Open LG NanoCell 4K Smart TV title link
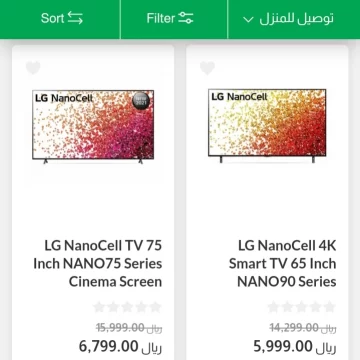Screen dimensions: 360x360 283,264
